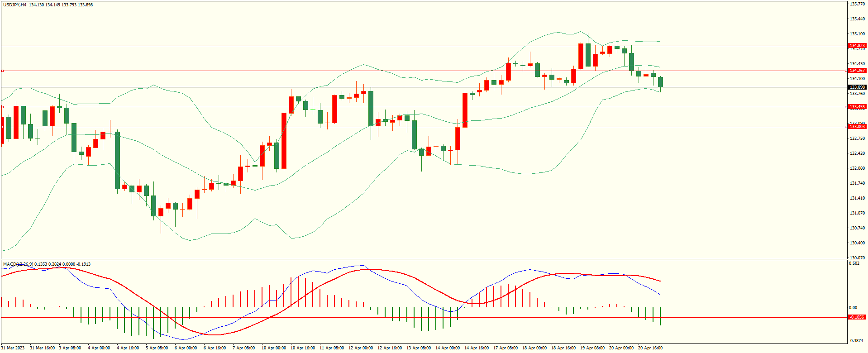Click the black 133.898 current price tag
The image size is (868, 353).
coord(857,87)
